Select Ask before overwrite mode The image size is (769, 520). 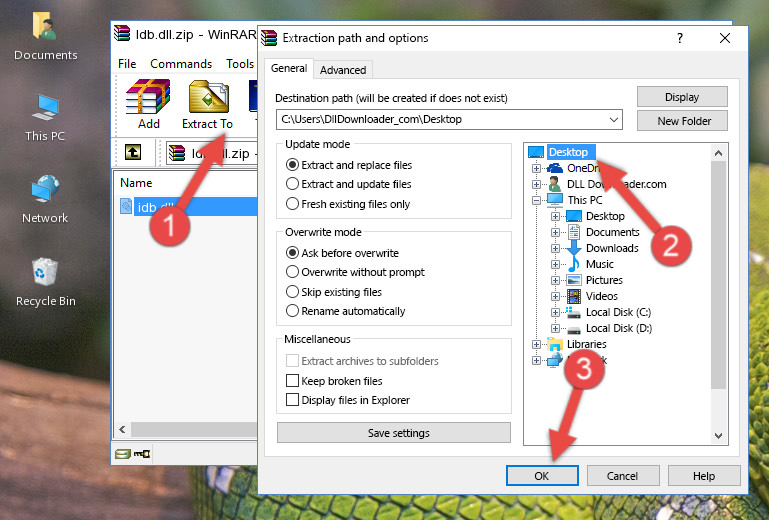(x=292, y=253)
